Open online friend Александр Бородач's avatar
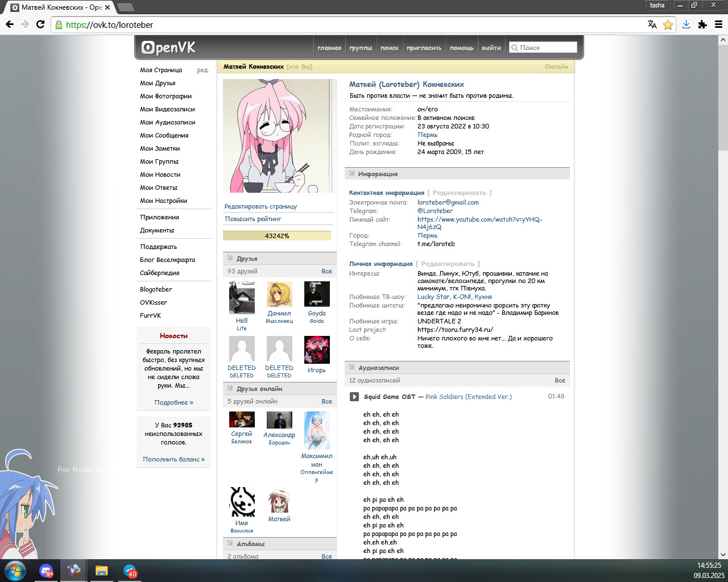Image resolution: width=728 pixels, height=582 pixels. tap(279, 420)
